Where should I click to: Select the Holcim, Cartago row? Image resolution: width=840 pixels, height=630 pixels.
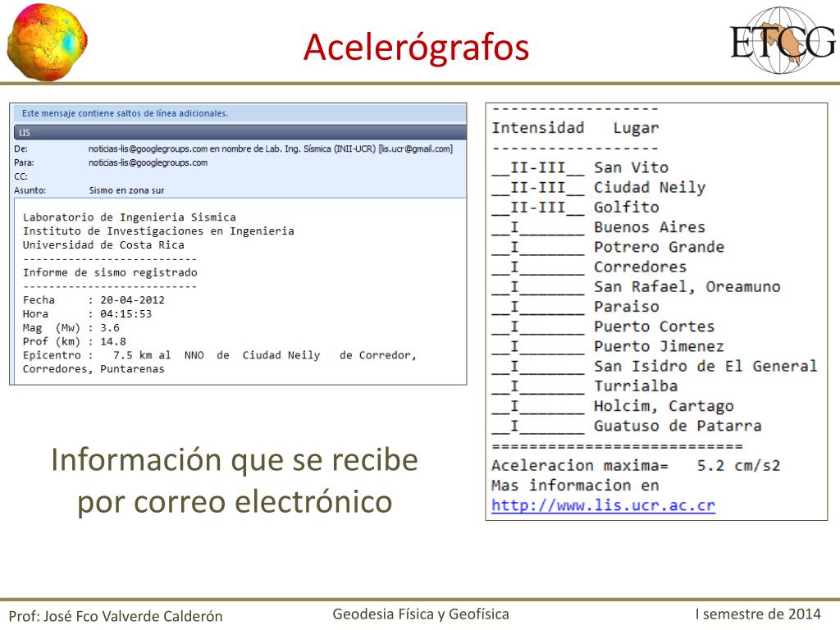pos(613,406)
